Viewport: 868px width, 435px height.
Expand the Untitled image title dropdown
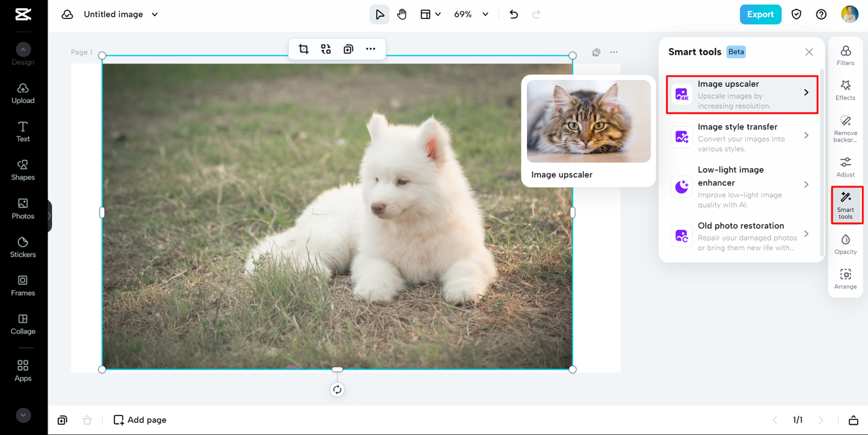coord(155,14)
